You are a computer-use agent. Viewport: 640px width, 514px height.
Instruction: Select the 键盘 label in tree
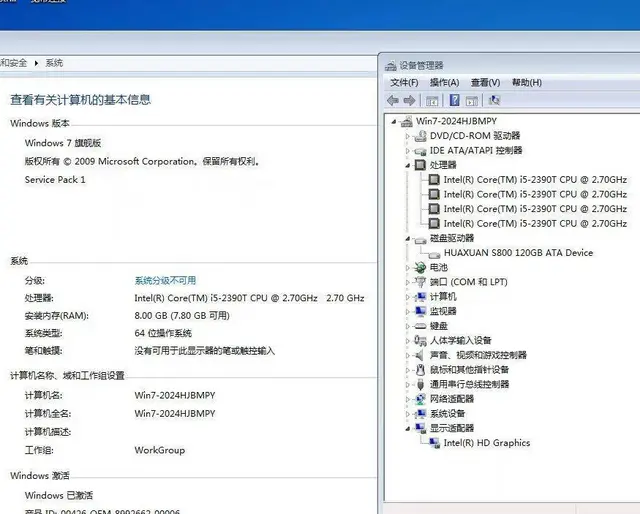(439, 326)
